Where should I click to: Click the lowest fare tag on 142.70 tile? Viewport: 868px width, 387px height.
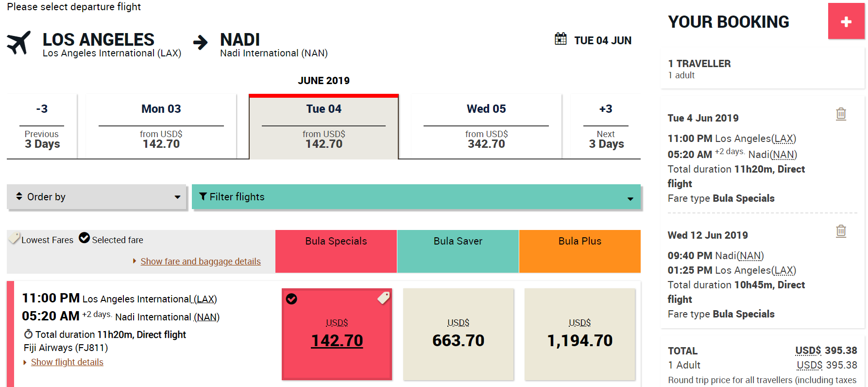tap(384, 298)
